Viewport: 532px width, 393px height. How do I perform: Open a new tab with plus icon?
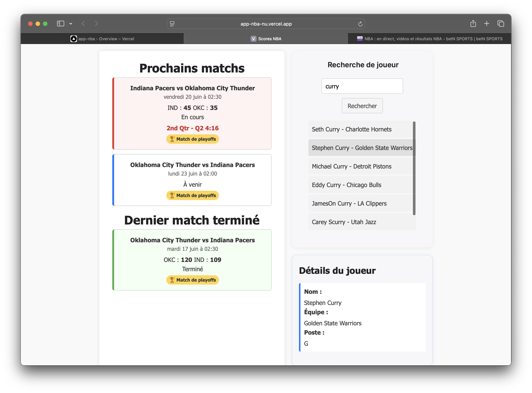(487, 23)
